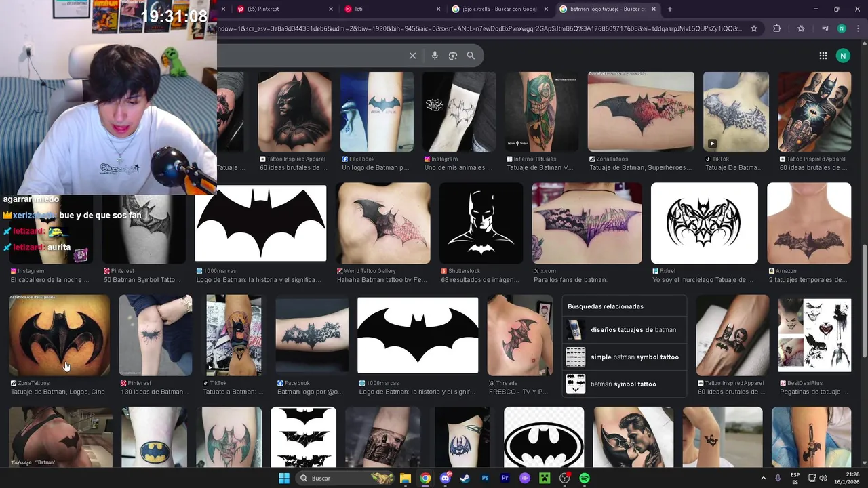Open large black Batman logo 1000marcas image
868x488 pixels.
(260, 223)
